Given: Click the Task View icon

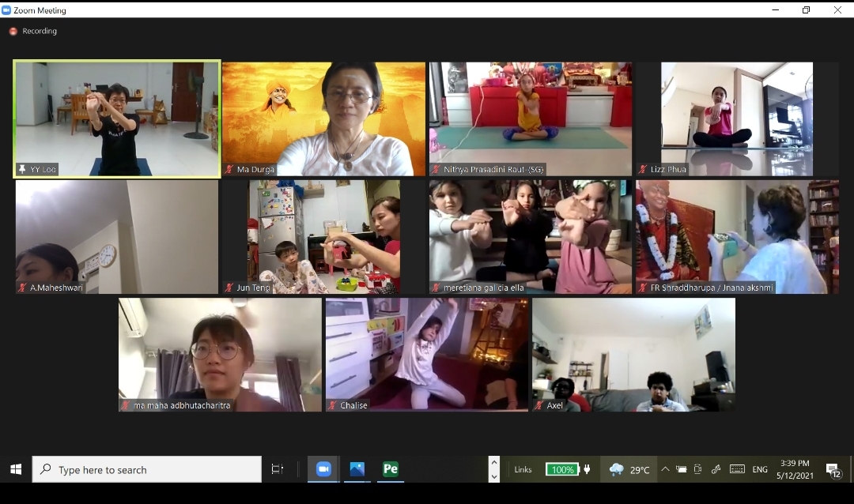Looking at the screenshot, I should [x=278, y=469].
